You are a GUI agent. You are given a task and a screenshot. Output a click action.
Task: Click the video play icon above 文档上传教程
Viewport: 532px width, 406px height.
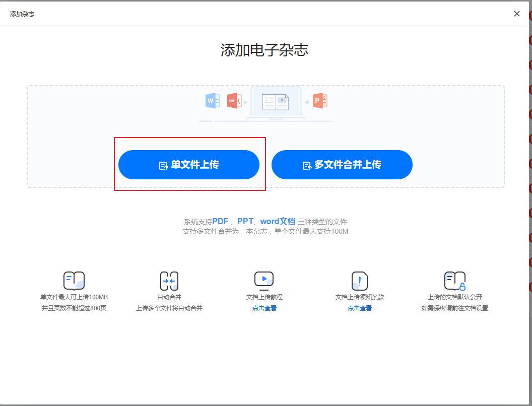(264, 280)
